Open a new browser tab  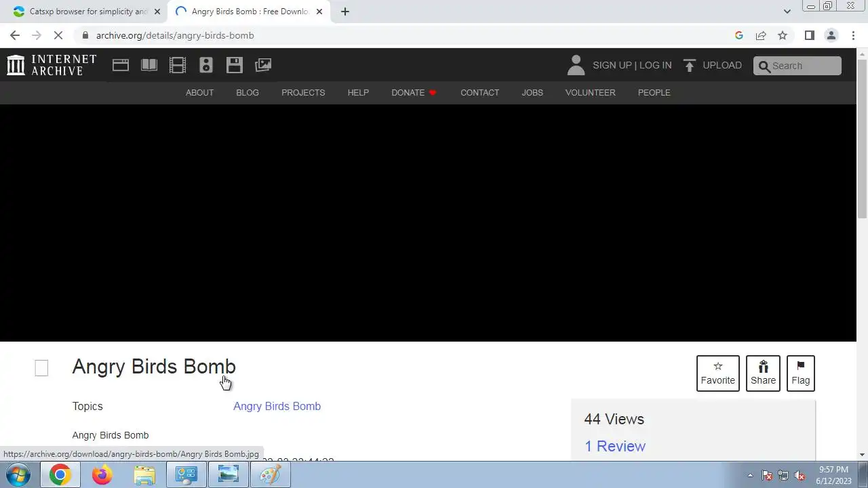[344, 12]
